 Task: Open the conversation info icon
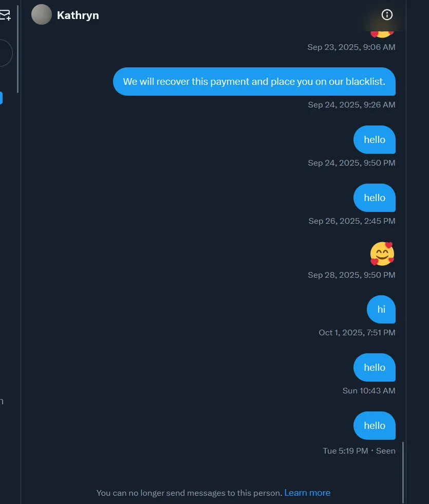pos(387,15)
